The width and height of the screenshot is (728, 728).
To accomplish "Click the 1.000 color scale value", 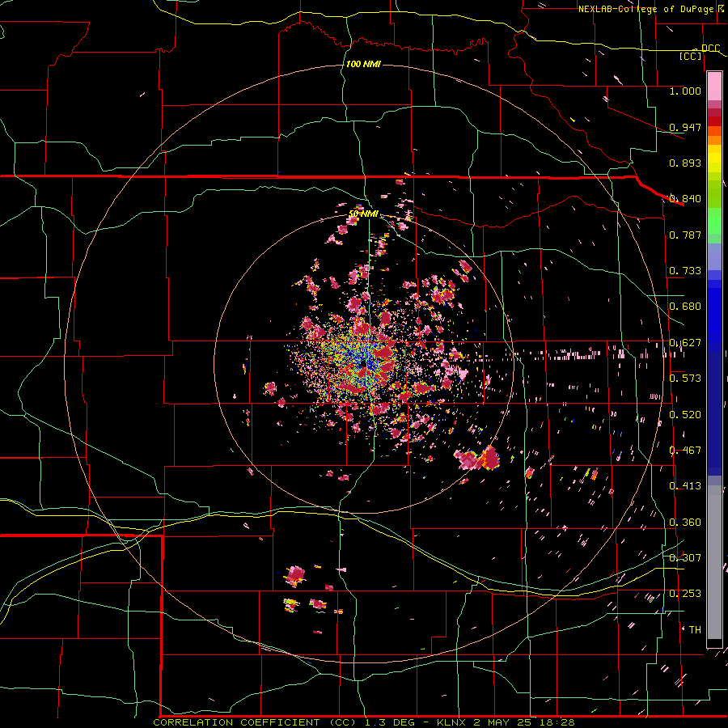I will point(685,91).
